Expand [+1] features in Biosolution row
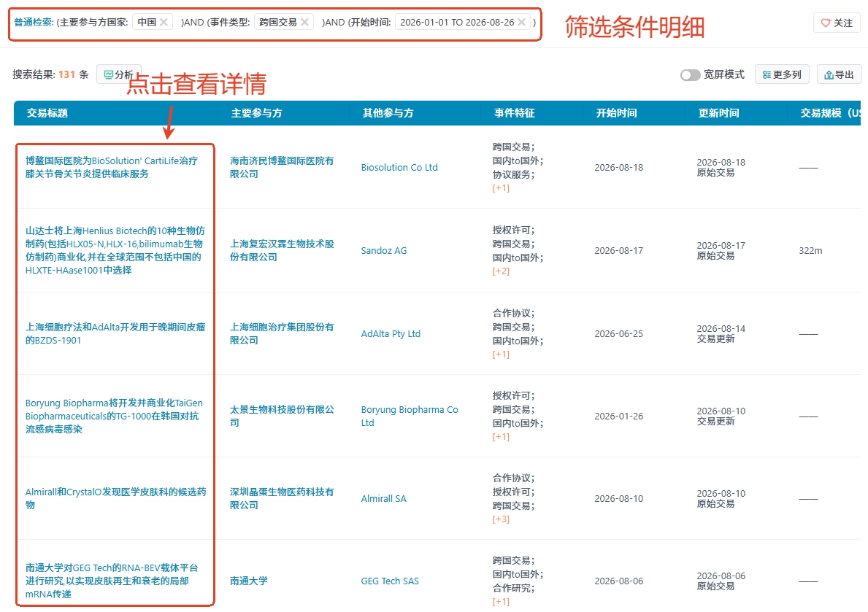Image resolution: width=868 pixels, height=612 pixels. click(500, 188)
